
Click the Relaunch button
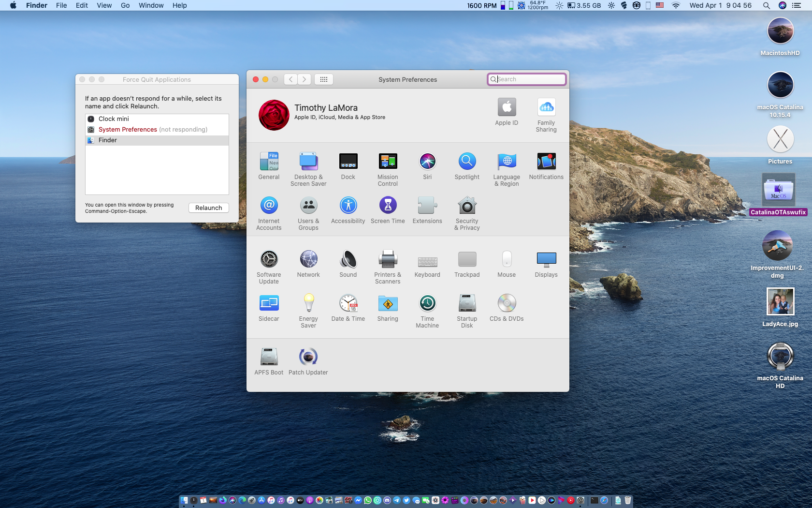click(208, 208)
